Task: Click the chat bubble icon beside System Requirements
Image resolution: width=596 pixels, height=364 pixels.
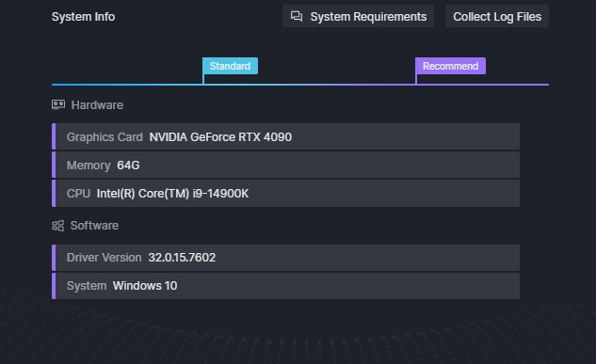Action: tap(297, 16)
